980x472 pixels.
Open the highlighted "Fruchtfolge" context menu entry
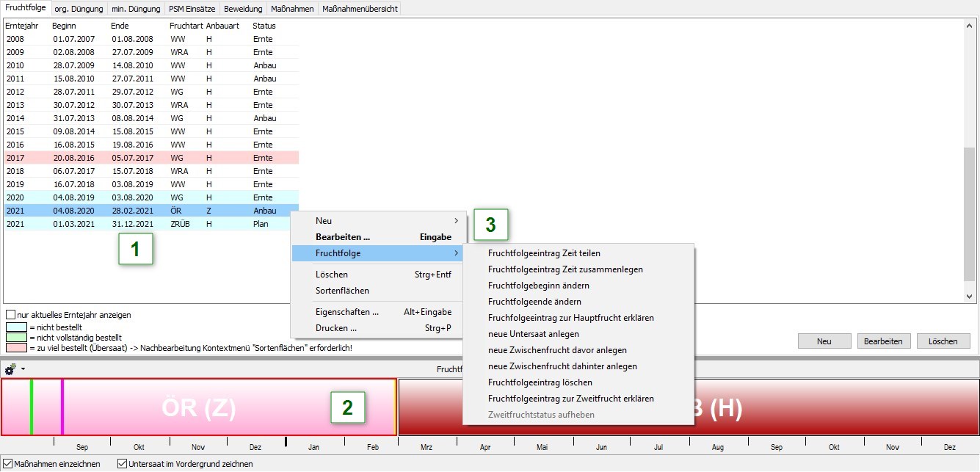point(378,253)
